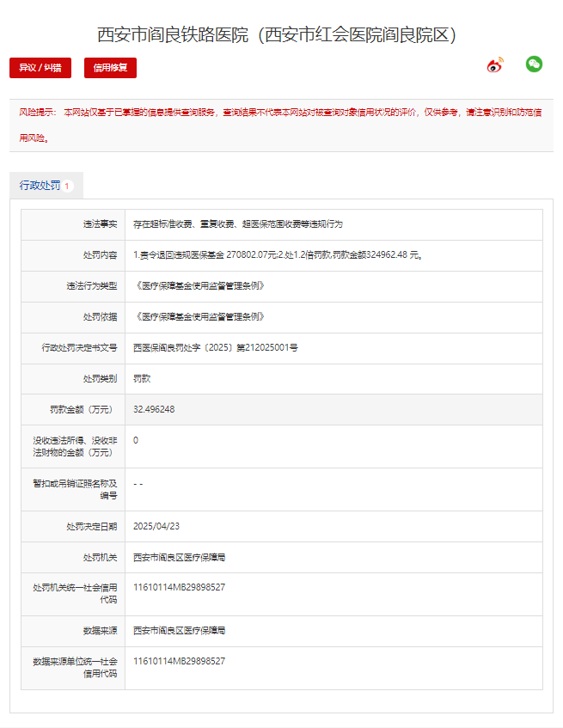Click the value 0 for confiscated amount
Screen dimensions: 563x728
[x=136, y=440]
